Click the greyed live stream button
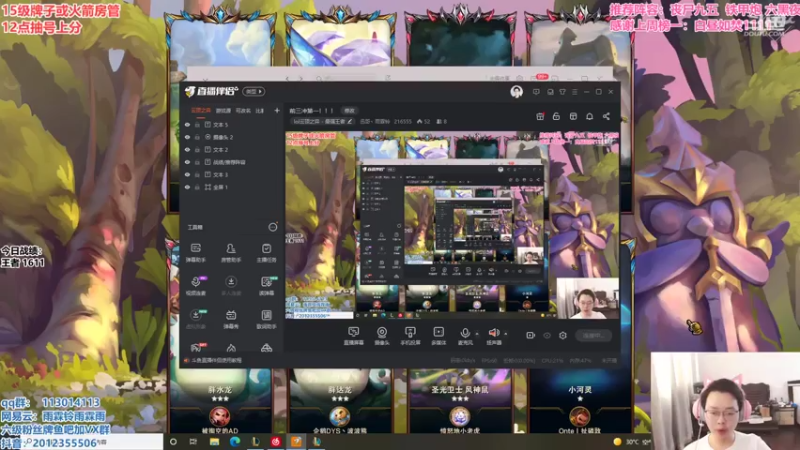This screenshot has width=800, height=450. coord(593,335)
